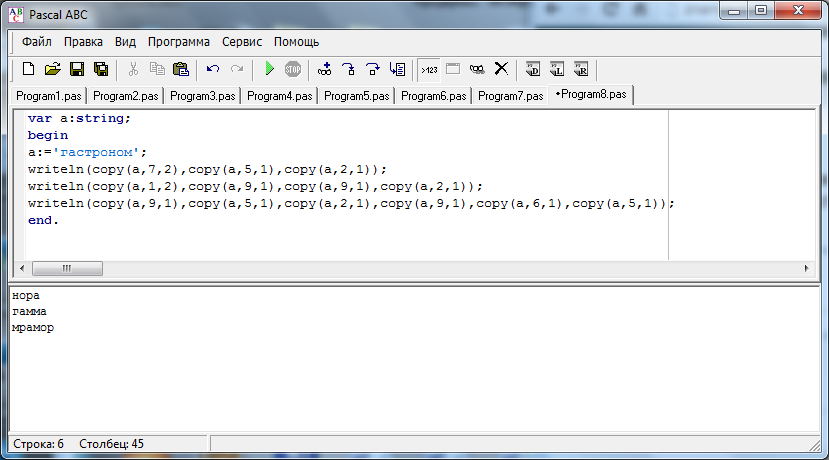Minimize the Pascal ABC window
The height and width of the screenshot is (460, 829).
[x=733, y=10]
